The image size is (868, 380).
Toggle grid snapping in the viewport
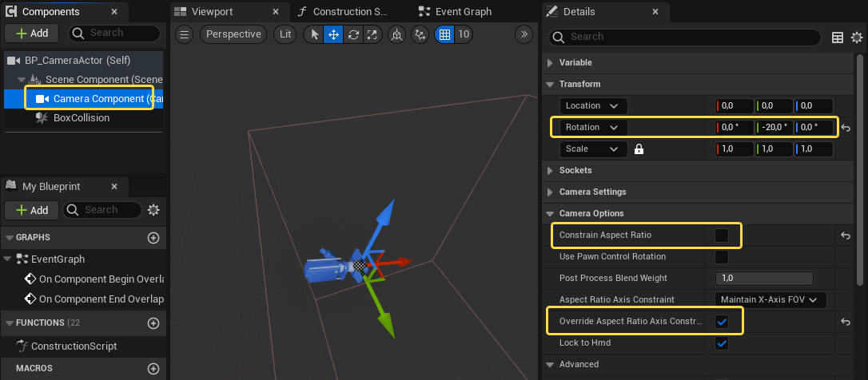(444, 34)
